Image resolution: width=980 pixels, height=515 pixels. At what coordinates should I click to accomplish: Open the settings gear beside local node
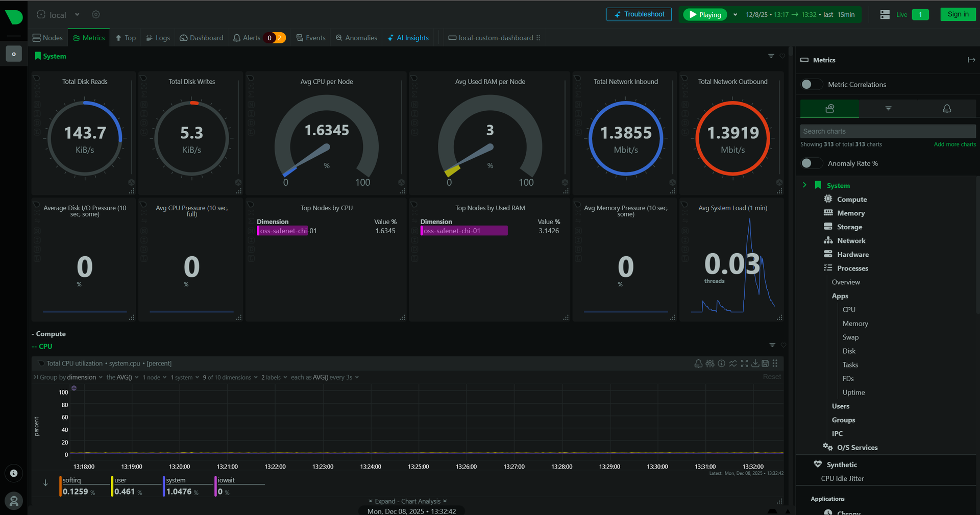(96, 14)
